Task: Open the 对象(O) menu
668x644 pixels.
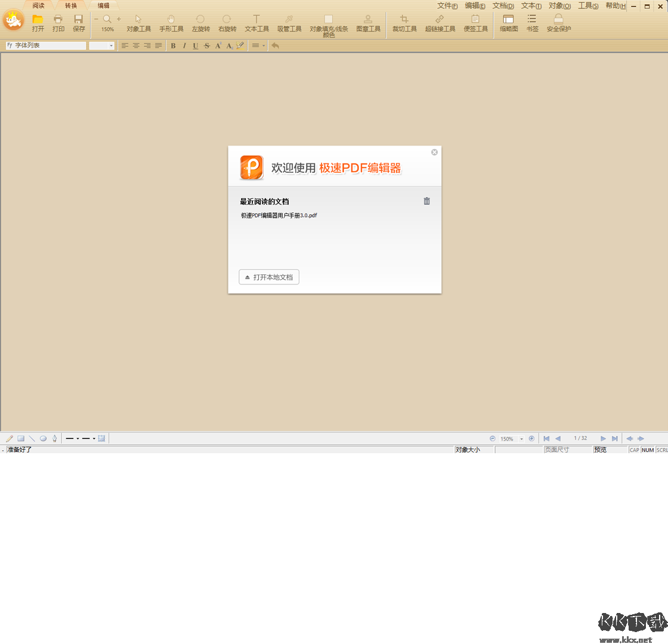Action: 559,6
